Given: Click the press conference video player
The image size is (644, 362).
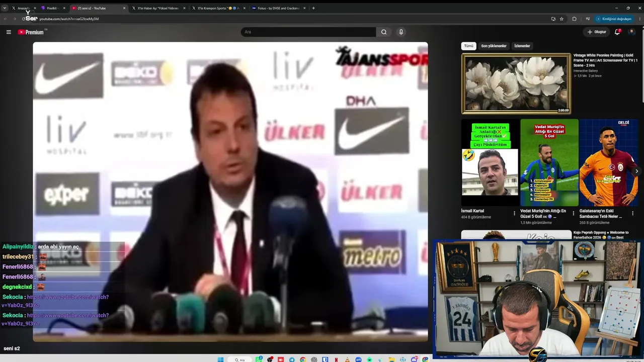Looking at the screenshot, I should (x=230, y=192).
